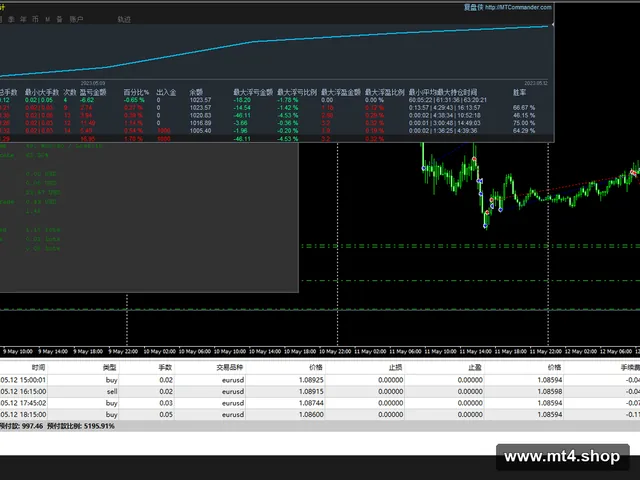Click the 10 May 10:00 time axis label

230,351
